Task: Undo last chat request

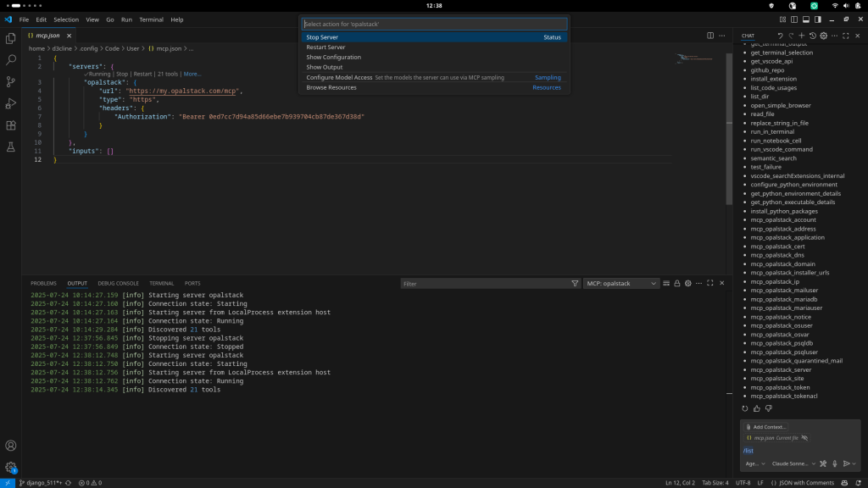Action: (x=780, y=36)
